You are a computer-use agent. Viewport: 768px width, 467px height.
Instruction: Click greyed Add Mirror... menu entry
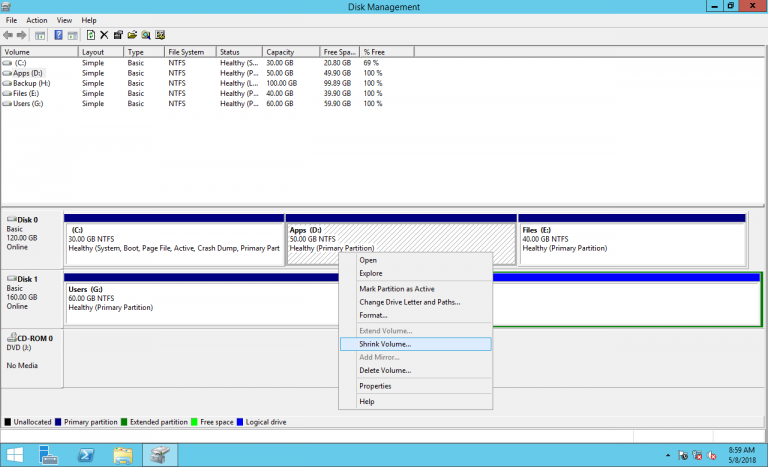(415, 357)
